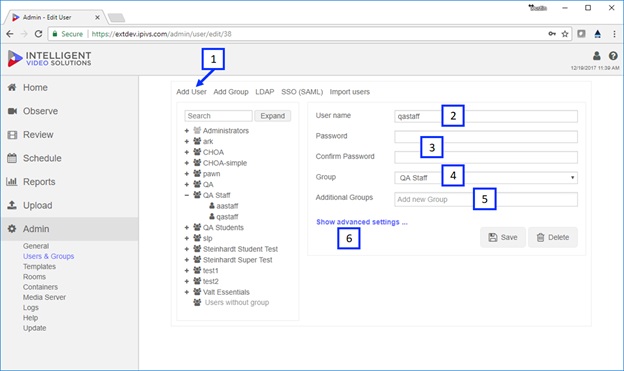Open General admin settings
Viewport: 624px width, 371px height.
click(36, 246)
